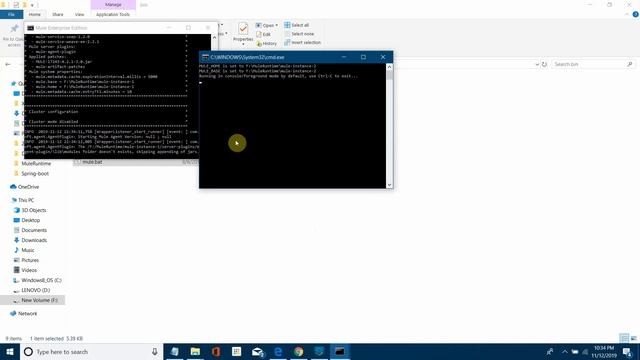Screen dimensions: 640x360
Task: Click Invert selection in ribbon
Action: click(x=302, y=42)
